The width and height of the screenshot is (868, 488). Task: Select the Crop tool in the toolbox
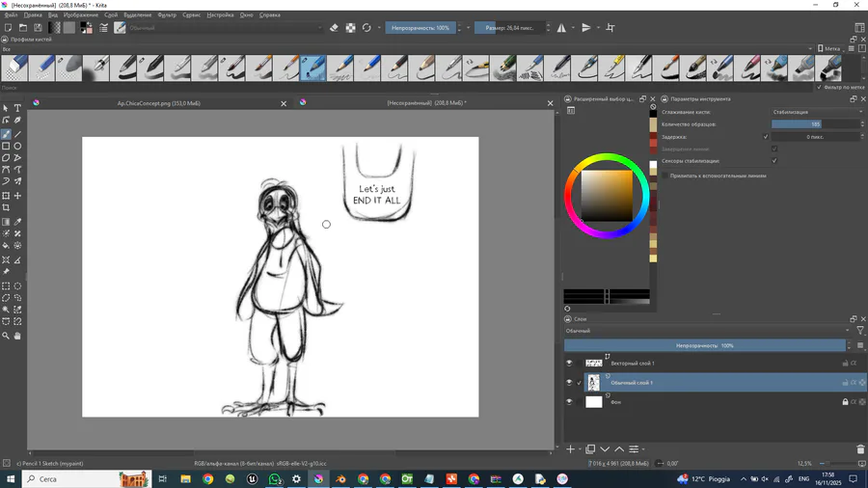pos(6,208)
